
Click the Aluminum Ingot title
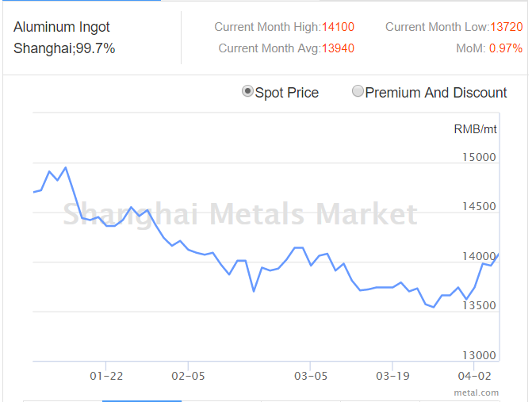click(61, 27)
